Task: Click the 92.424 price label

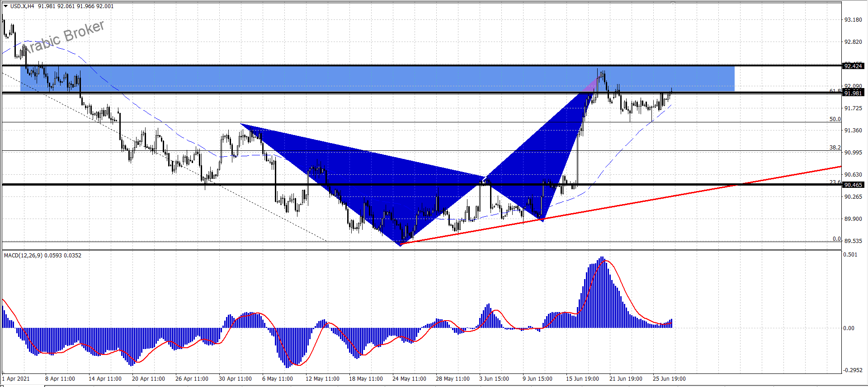Action: 853,66
